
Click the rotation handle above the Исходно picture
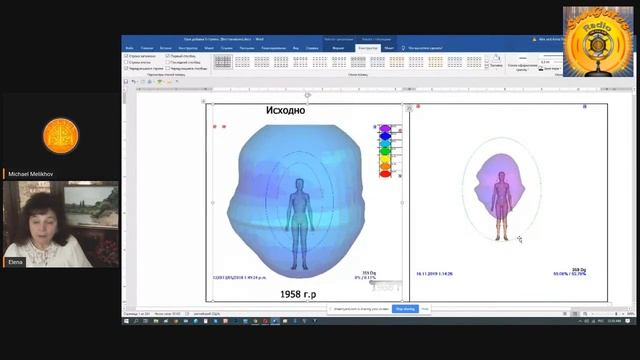pos(308,95)
